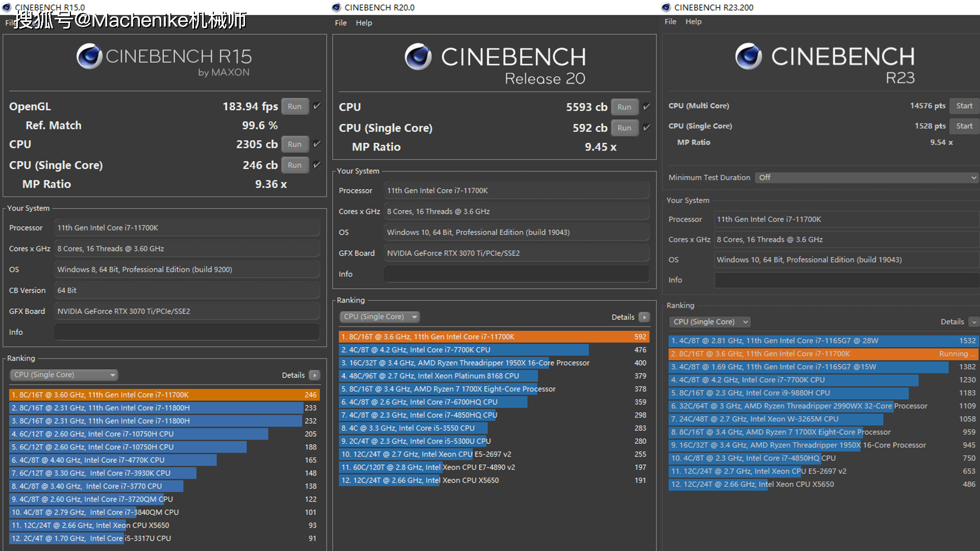Select the i7-1165G7 @ 28W row in R23

pos(824,341)
